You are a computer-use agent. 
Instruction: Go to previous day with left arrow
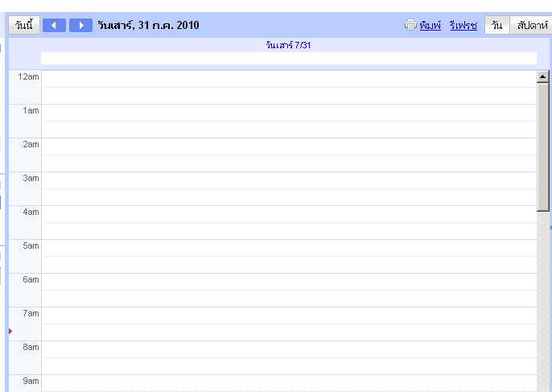click(54, 26)
